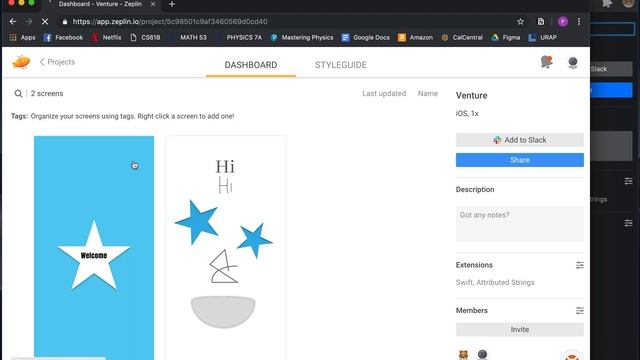The image size is (640, 360).
Task: Open the Mastering Physics bookmark
Action: coord(302,38)
